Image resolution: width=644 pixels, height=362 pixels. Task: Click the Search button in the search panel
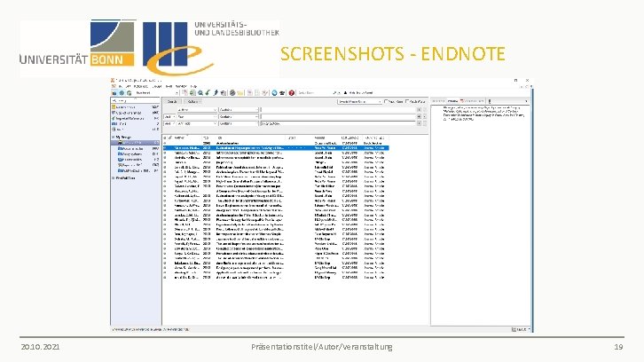172,101
